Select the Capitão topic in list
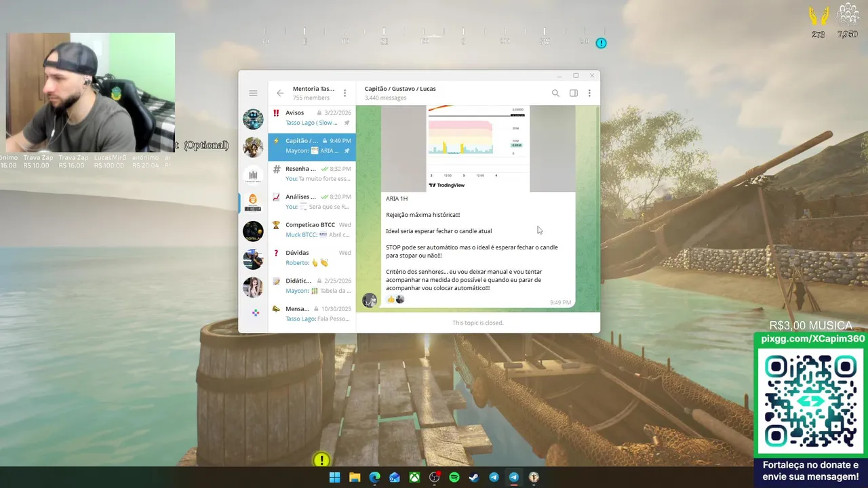The width and height of the screenshot is (868, 488). coord(312,146)
